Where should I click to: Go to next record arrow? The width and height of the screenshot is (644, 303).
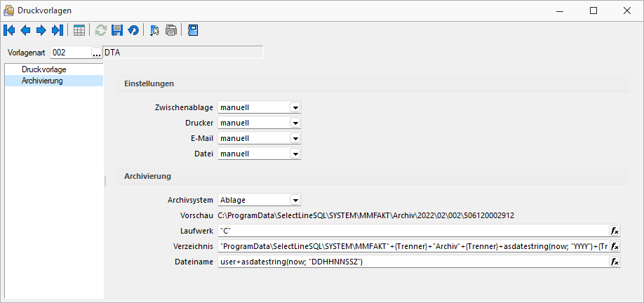point(41,30)
